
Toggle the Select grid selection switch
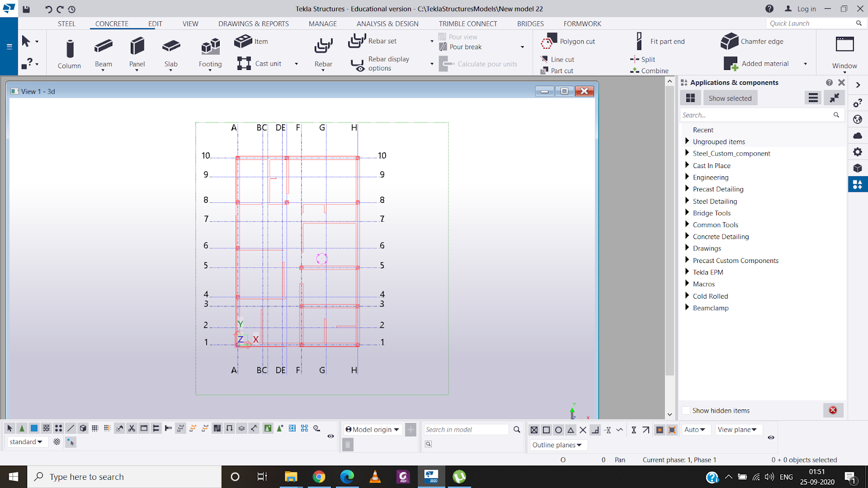click(x=95, y=428)
